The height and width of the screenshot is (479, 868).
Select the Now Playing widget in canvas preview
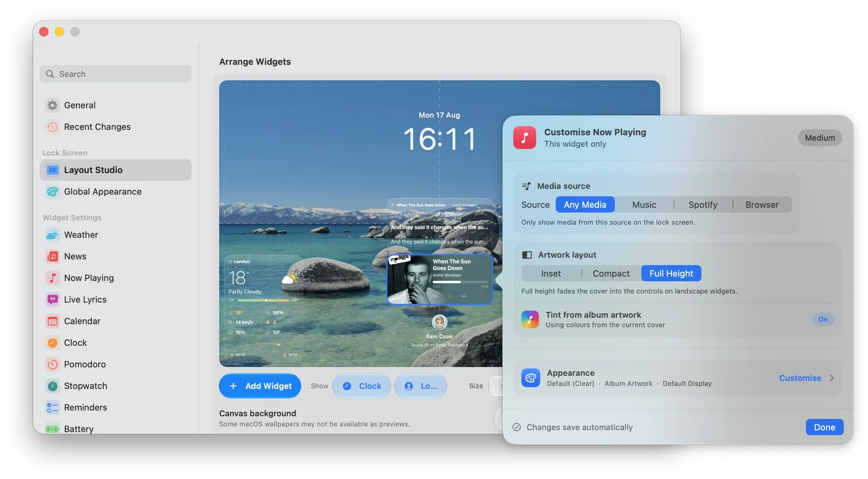(x=439, y=280)
